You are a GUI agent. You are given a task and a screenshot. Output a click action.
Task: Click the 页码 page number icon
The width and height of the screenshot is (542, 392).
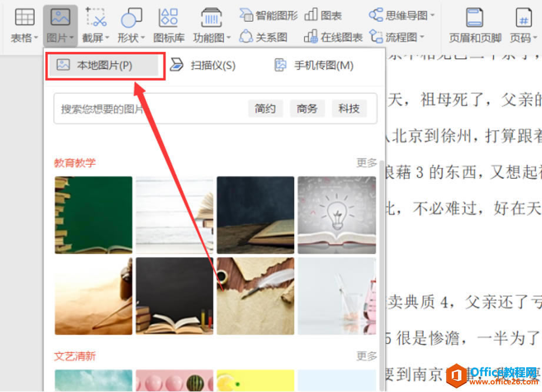(x=524, y=17)
